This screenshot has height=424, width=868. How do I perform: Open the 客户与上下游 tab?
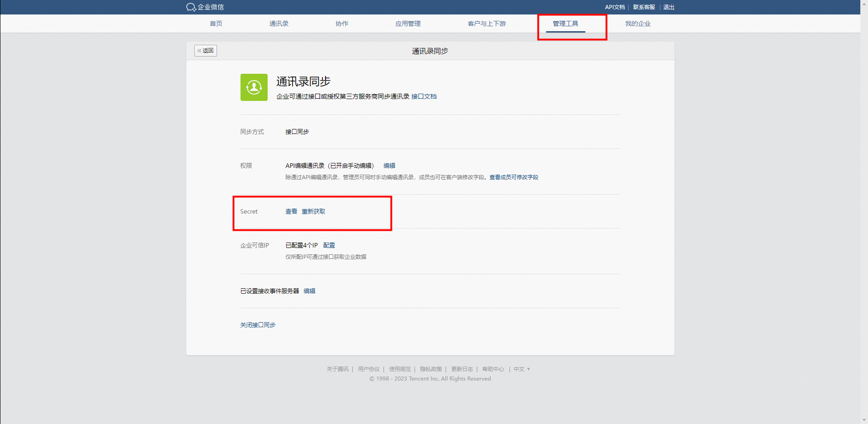pos(486,24)
